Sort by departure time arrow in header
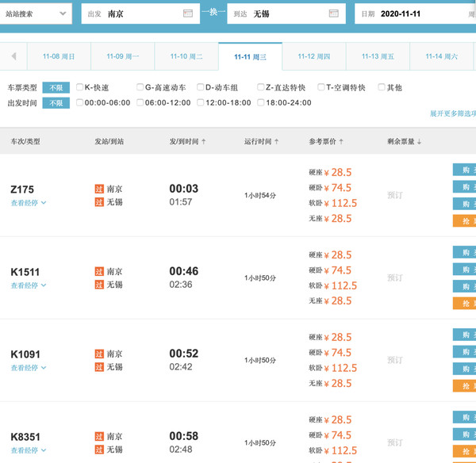Image resolution: width=476 pixels, height=463 pixels. coord(204,141)
